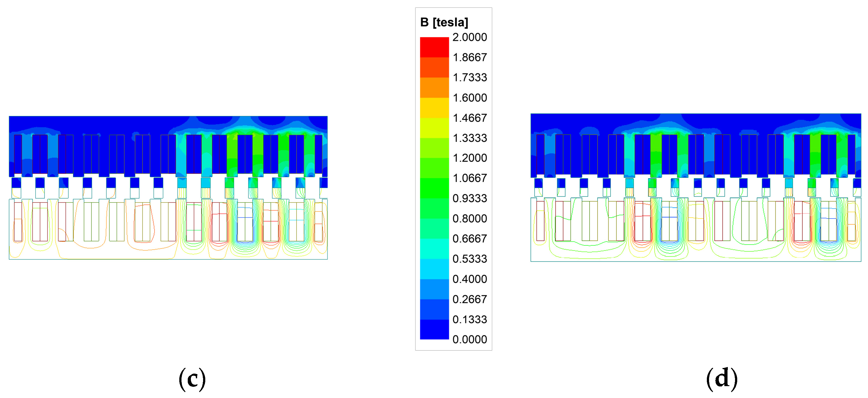The height and width of the screenshot is (398, 868).
Task: Click the right flux density plot (d)
Action: tap(696, 187)
